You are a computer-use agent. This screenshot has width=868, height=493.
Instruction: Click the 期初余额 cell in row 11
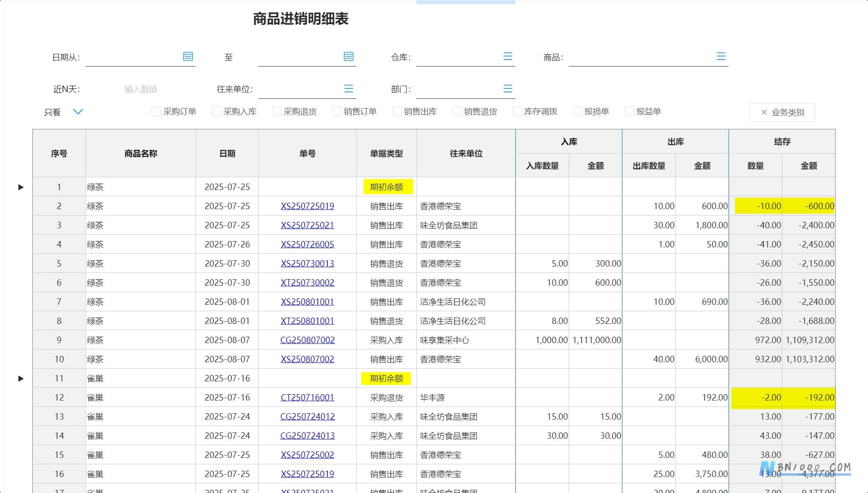[386, 378]
